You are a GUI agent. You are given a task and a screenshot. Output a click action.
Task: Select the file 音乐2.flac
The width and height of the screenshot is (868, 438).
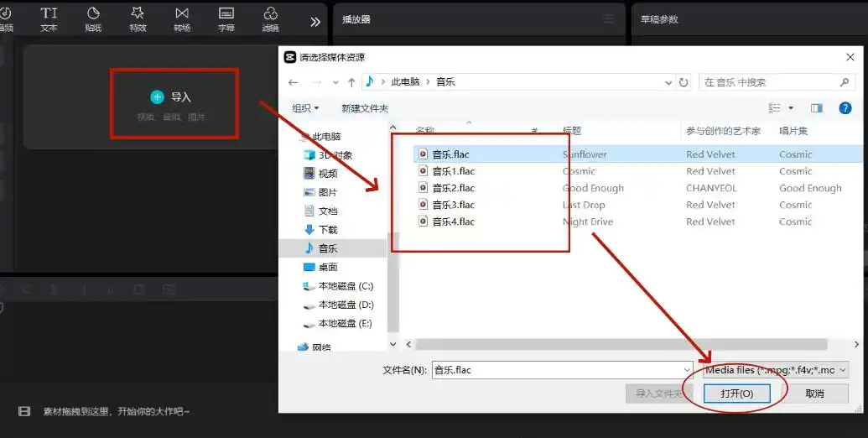pos(454,188)
